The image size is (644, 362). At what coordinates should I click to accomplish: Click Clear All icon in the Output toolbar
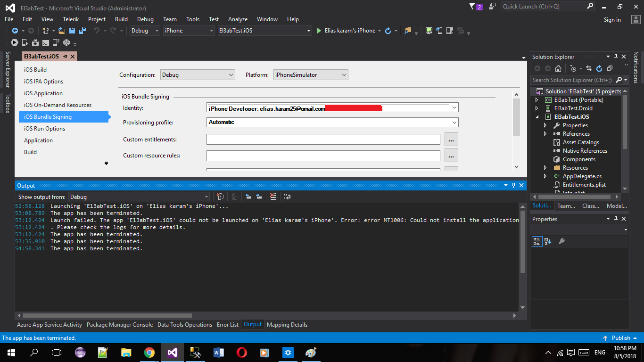tap(273, 197)
